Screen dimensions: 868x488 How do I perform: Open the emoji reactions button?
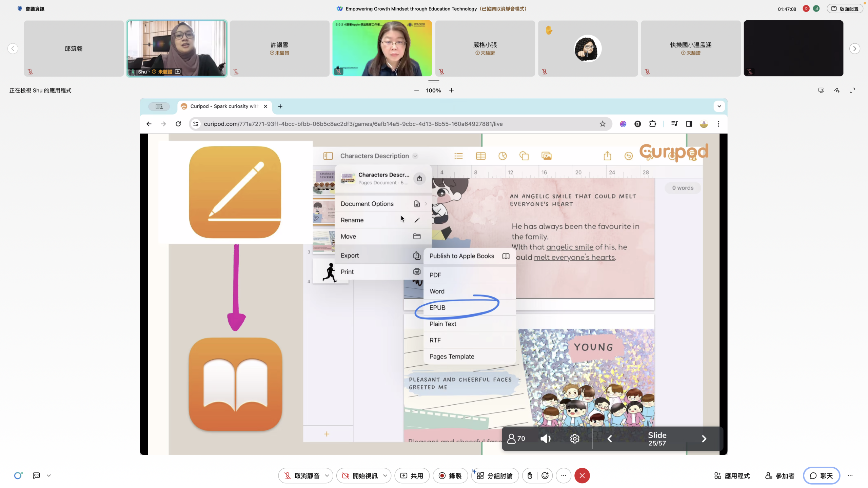(x=545, y=475)
